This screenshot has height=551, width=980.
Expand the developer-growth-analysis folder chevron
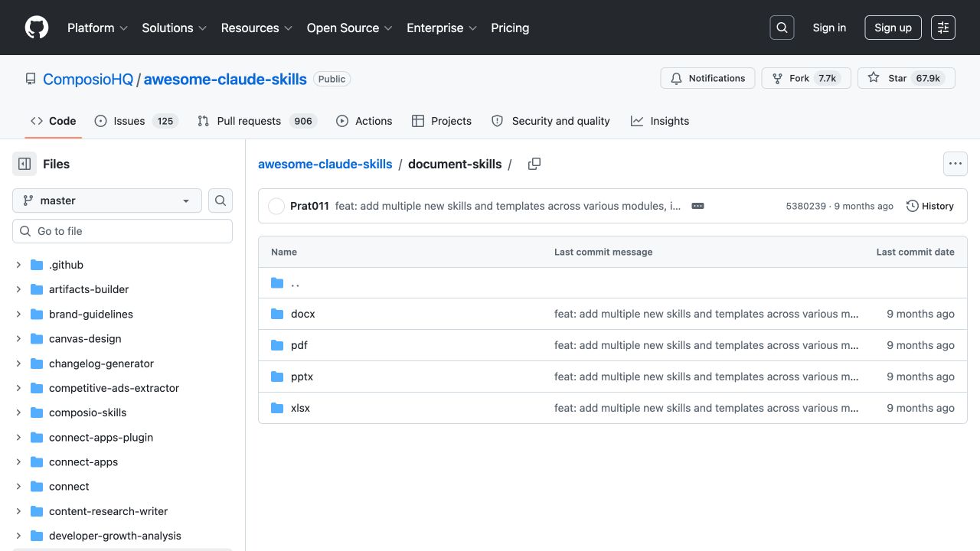18,536
